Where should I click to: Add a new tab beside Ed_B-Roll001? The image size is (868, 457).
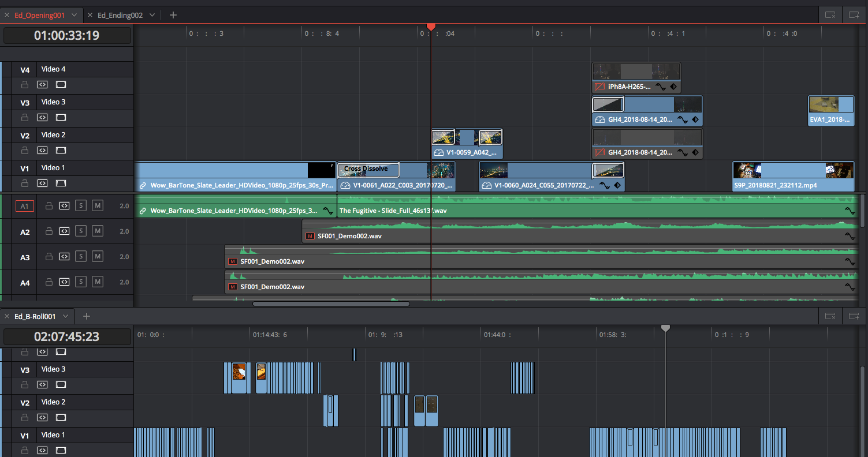pyautogui.click(x=86, y=316)
